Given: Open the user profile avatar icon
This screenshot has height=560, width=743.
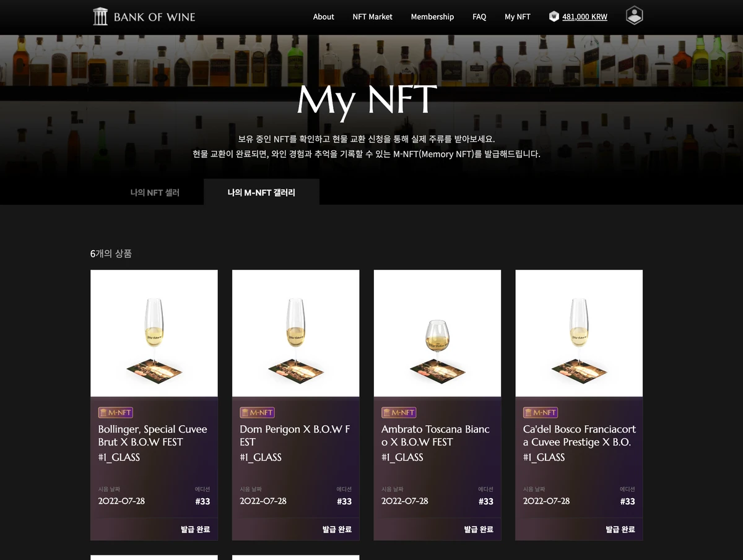Looking at the screenshot, I should [x=634, y=16].
